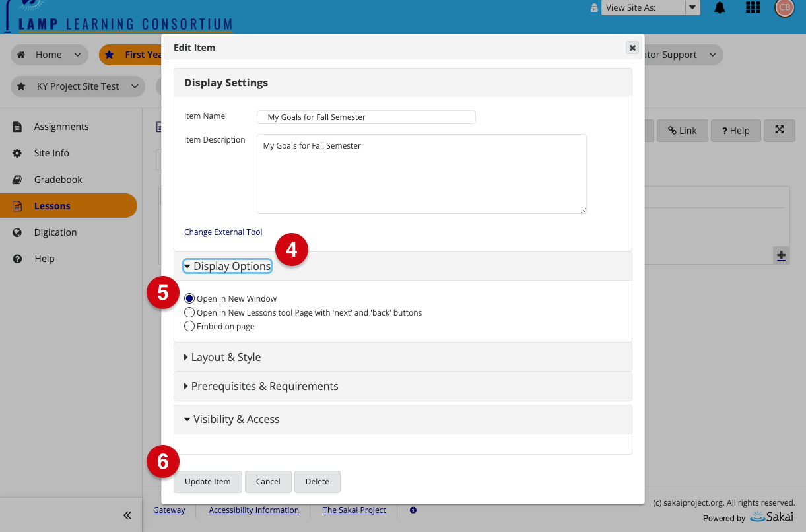Open KY Project Site Test dropdown chevron

(x=135, y=86)
